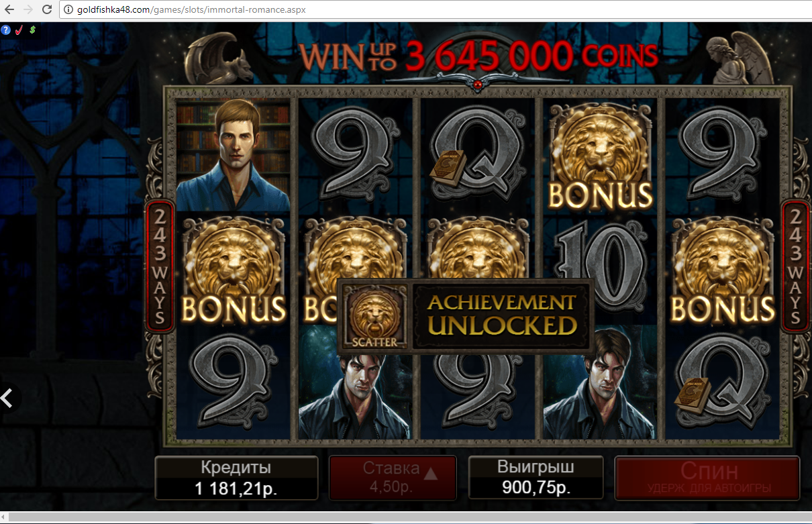The height and width of the screenshot is (524, 812).
Task: Click the browser forward arrow
Action: point(28,10)
